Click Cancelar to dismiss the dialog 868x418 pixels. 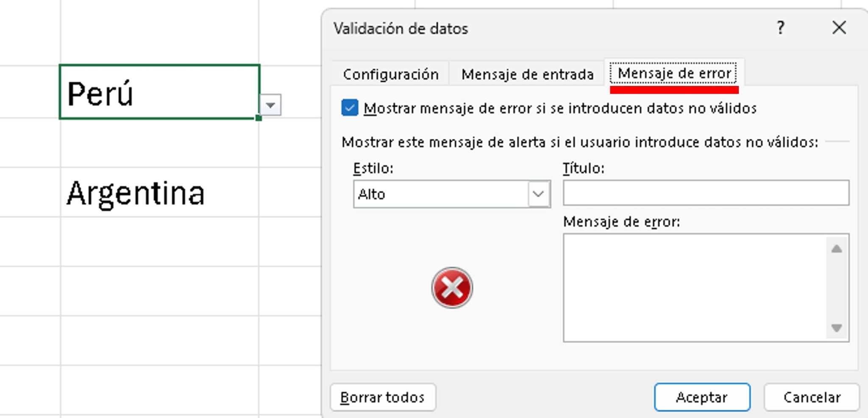coord(811,397)
